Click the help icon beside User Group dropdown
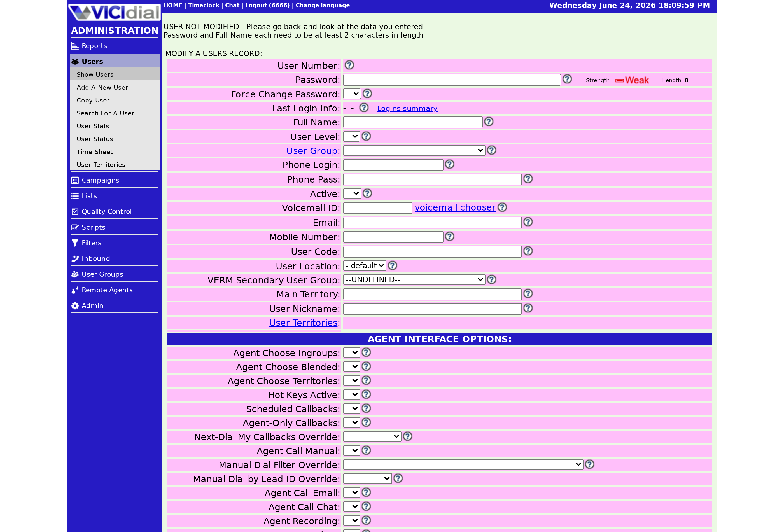This screenshot has height=532, width=784. pos(491,150)
